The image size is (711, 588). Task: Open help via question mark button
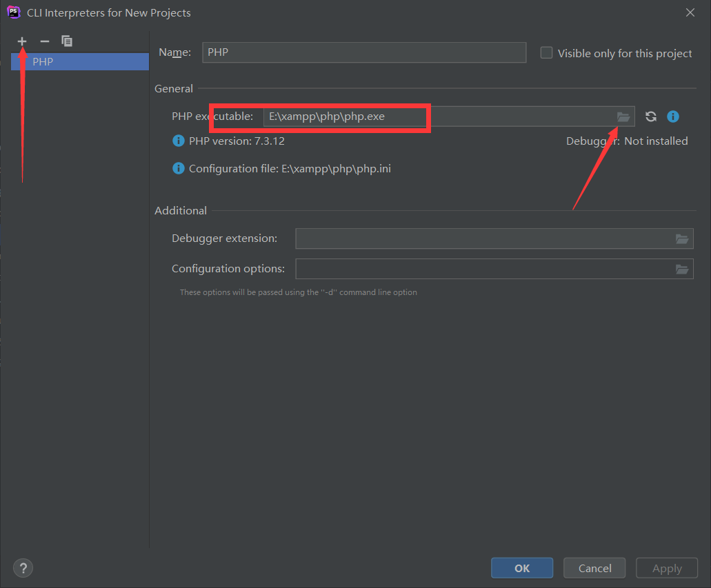(23, 568)
